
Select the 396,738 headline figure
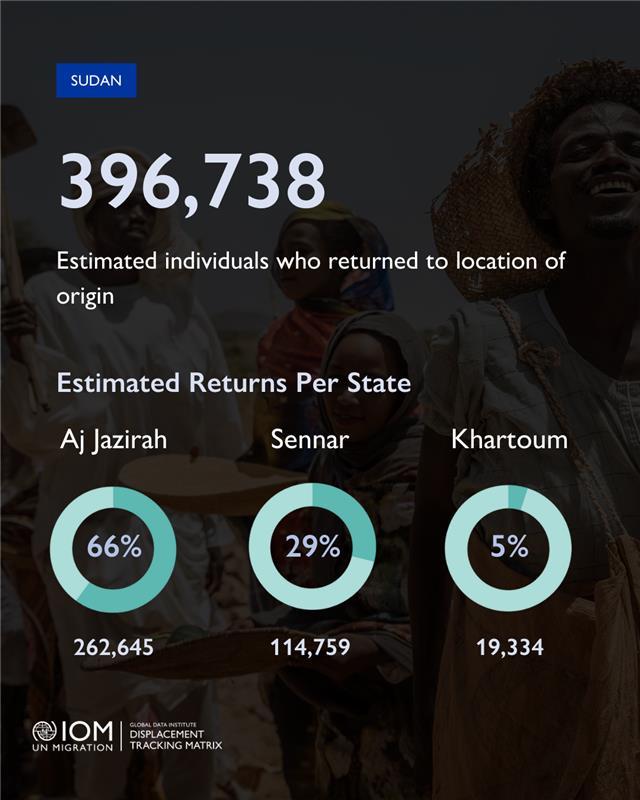point(193,181)
